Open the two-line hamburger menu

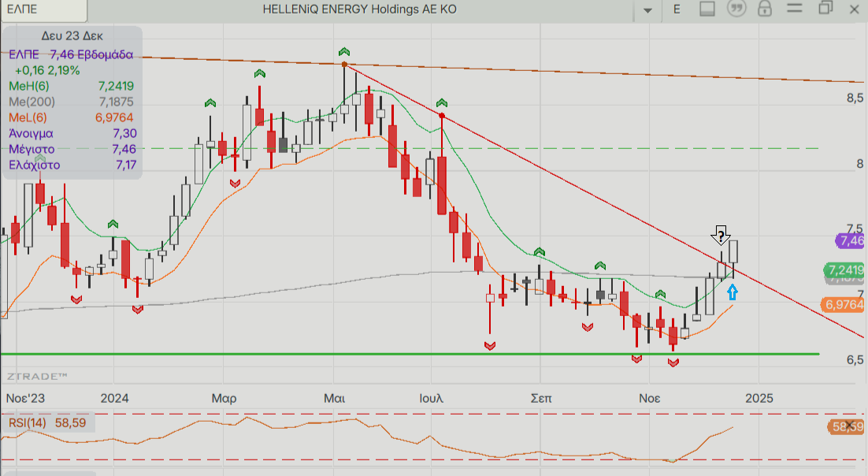[x=795, y=9]
